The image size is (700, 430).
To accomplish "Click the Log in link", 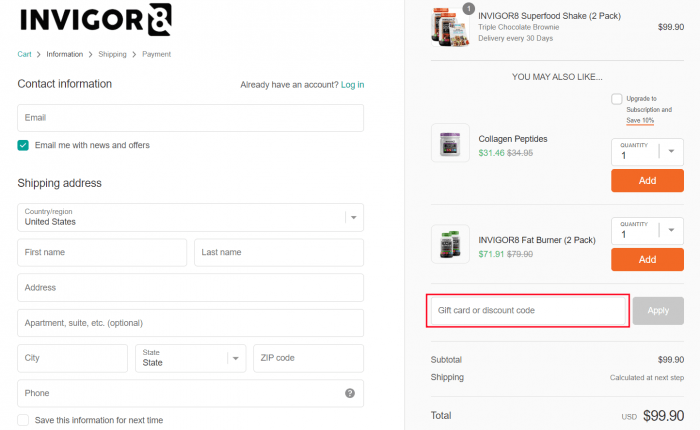I will coord(352,84).
